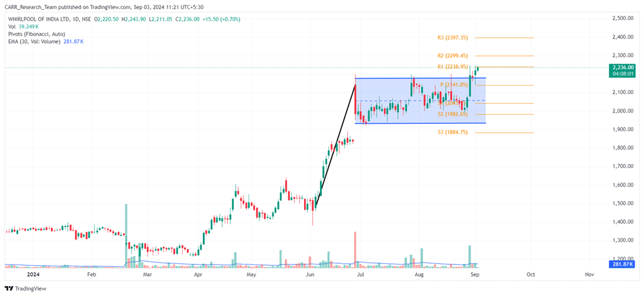
Task: Click the high value H2,243.90
Action: [133, 19]
